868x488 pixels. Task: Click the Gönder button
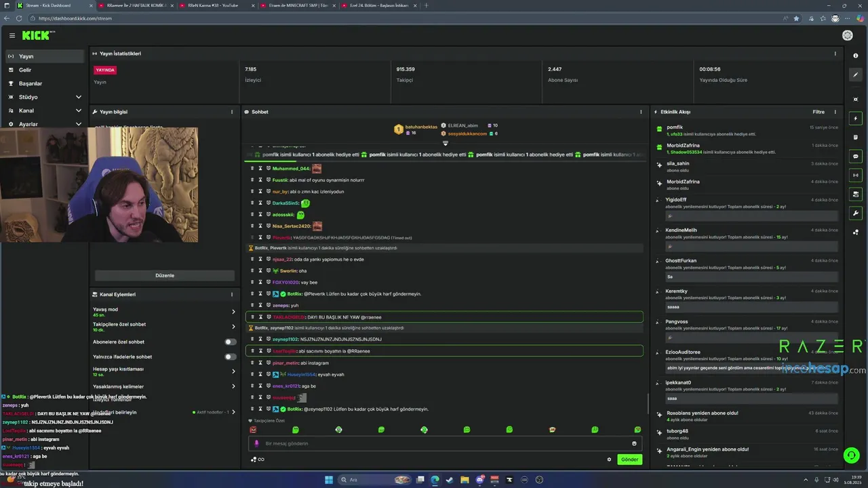tap(629, 460)
